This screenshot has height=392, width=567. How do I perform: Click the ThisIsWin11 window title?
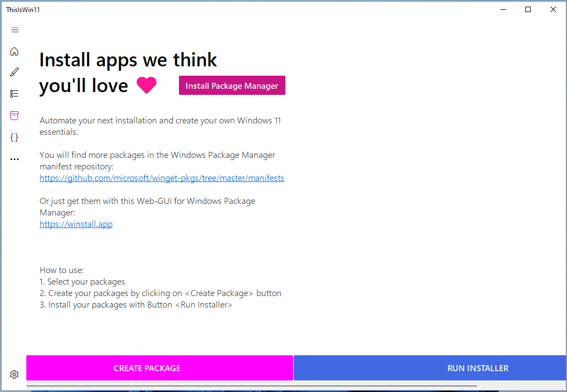(x=23, y=10)
